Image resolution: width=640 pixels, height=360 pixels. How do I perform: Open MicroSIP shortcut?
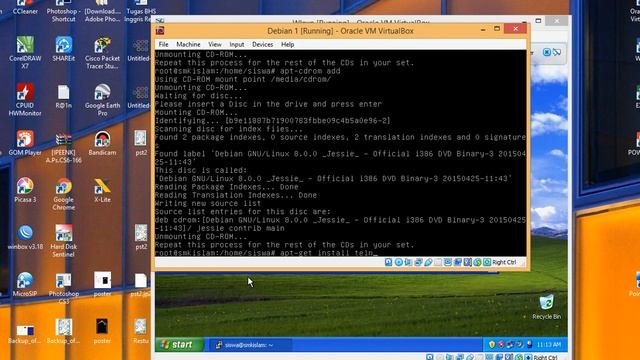25,284
